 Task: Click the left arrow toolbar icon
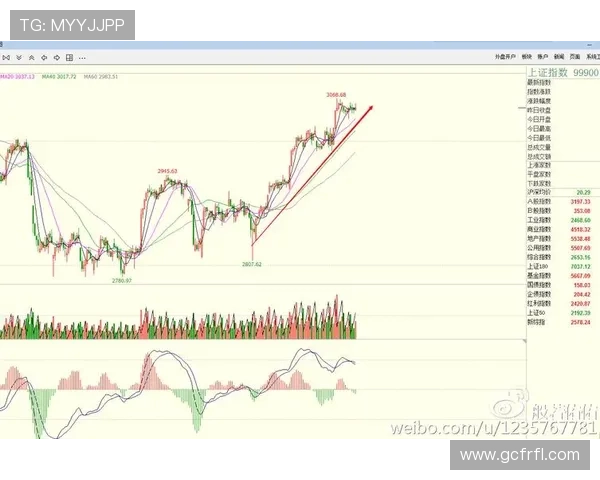[x=44, y=58]
